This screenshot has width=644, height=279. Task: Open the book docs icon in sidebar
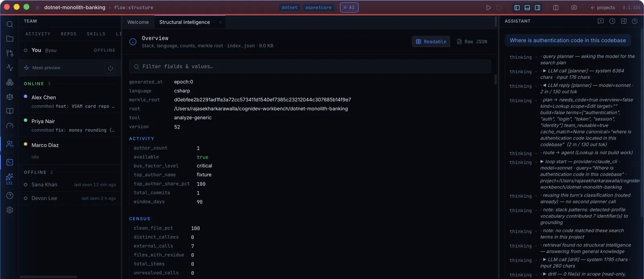click(x=10, y=111)
